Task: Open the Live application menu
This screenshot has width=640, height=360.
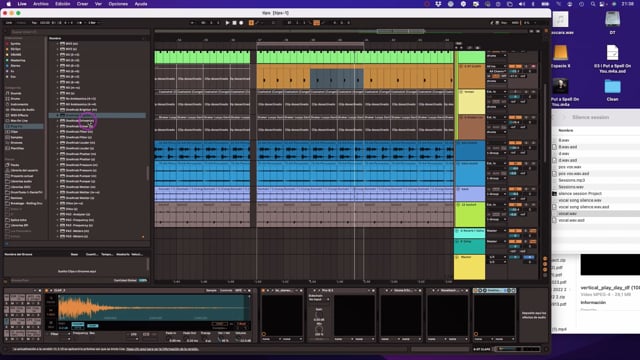Action: [22, 4]
